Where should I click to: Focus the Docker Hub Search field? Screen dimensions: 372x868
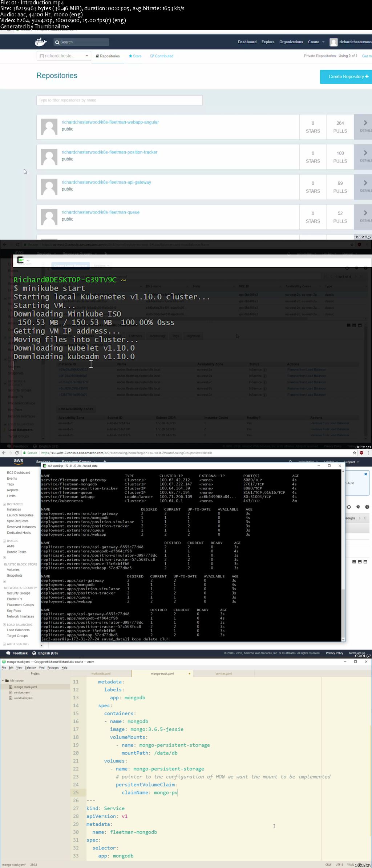[81, 42]
